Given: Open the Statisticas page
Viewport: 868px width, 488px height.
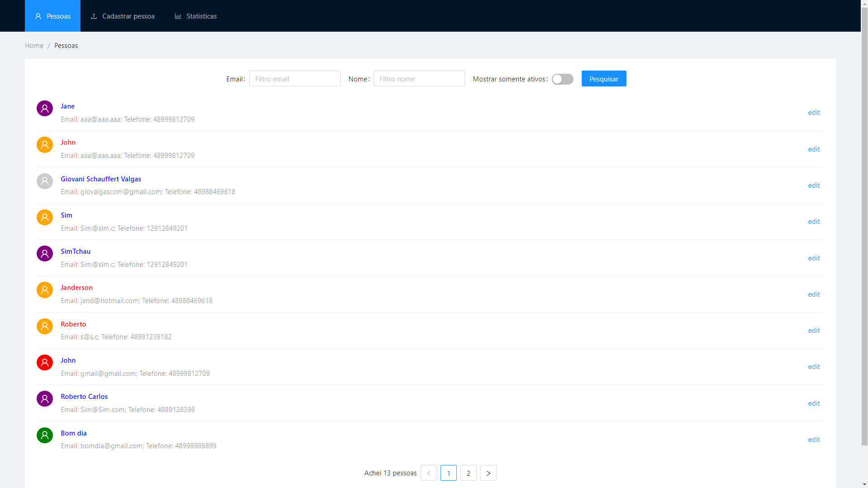Looking at the screenshot, I should [x=201, y=16].
